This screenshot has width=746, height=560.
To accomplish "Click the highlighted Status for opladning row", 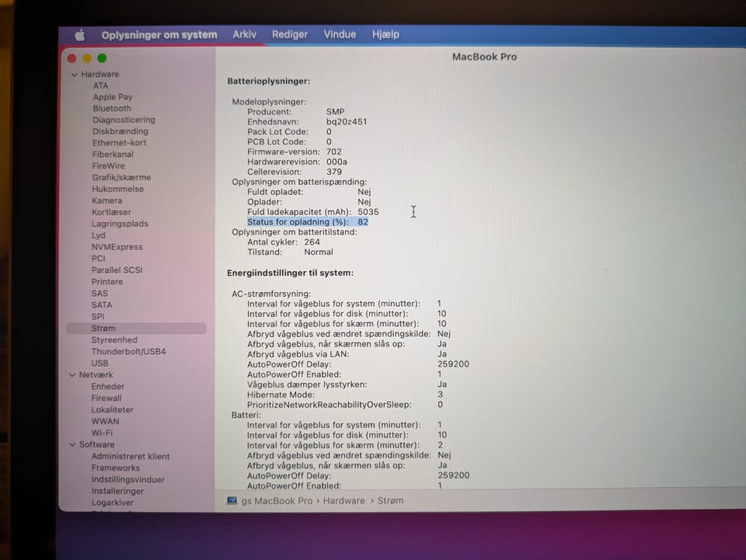I will [x=308, y=222].
